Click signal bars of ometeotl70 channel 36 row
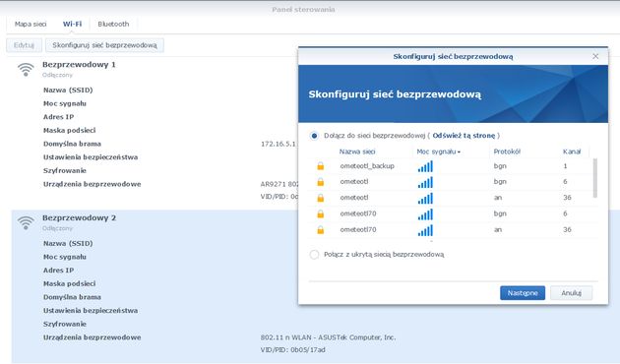Screen dimensions: 620x364 [425, 230]
